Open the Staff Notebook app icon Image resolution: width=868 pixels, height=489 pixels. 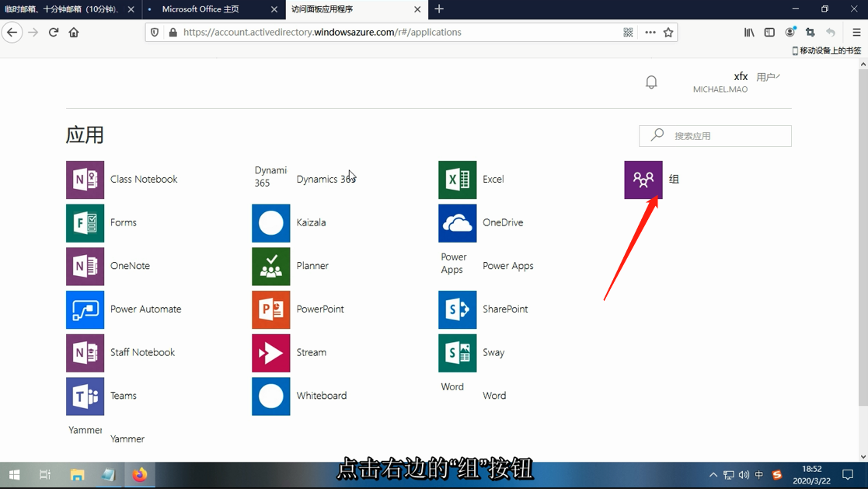coord(85,353)
